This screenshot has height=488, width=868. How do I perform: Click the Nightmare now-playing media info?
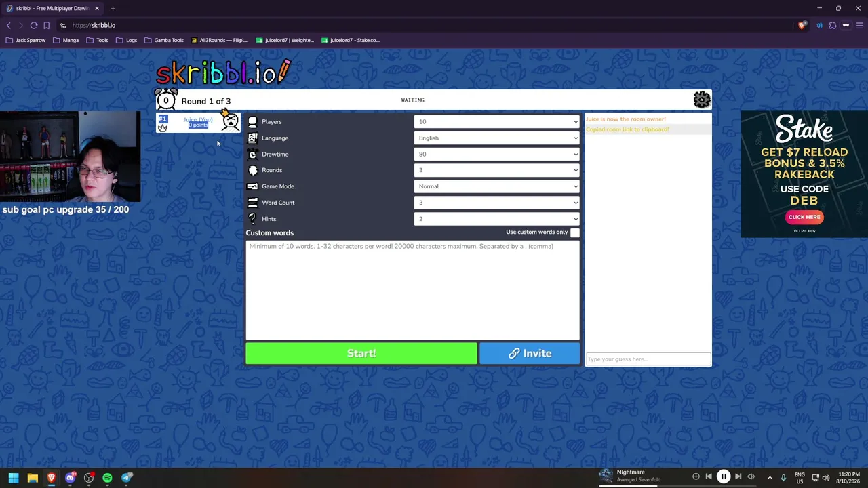[x=630, y=476]
